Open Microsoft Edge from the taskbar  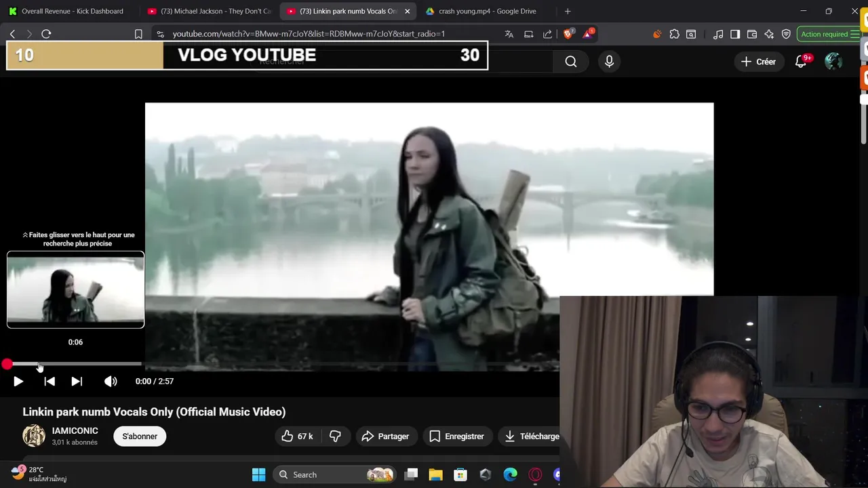pyautogui.click(x=510, y=474)
